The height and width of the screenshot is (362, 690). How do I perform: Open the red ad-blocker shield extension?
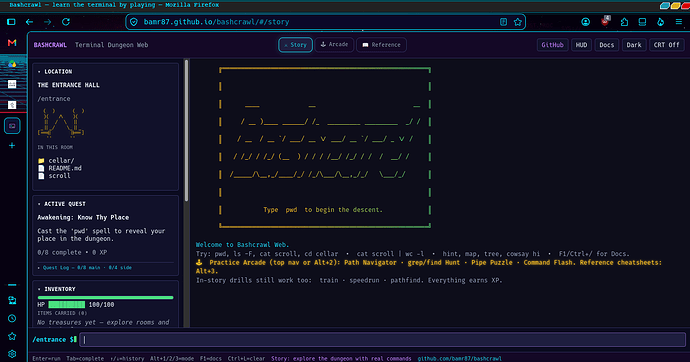coord(606,21)
